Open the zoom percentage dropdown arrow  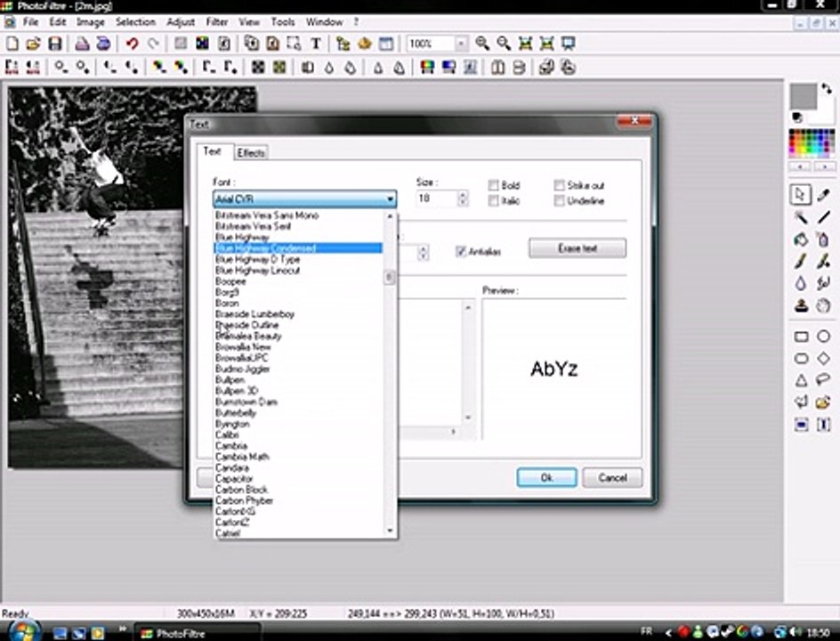pos(461,44)
